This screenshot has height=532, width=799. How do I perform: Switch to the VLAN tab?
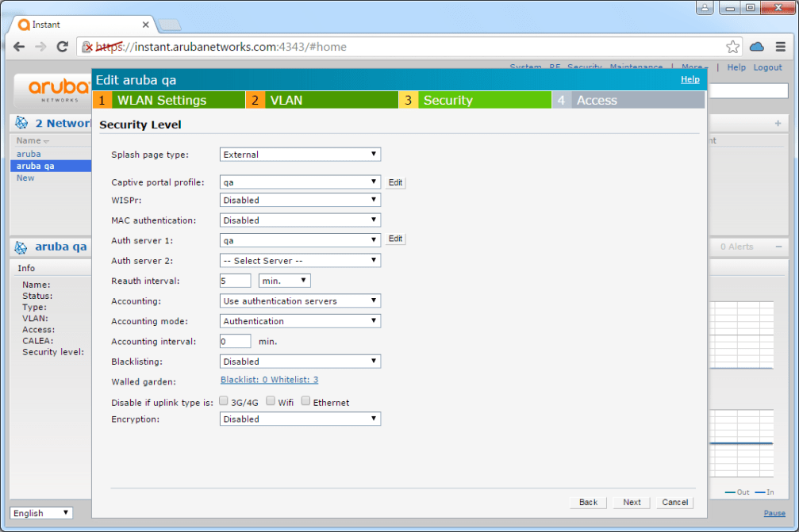pos(286,100)
